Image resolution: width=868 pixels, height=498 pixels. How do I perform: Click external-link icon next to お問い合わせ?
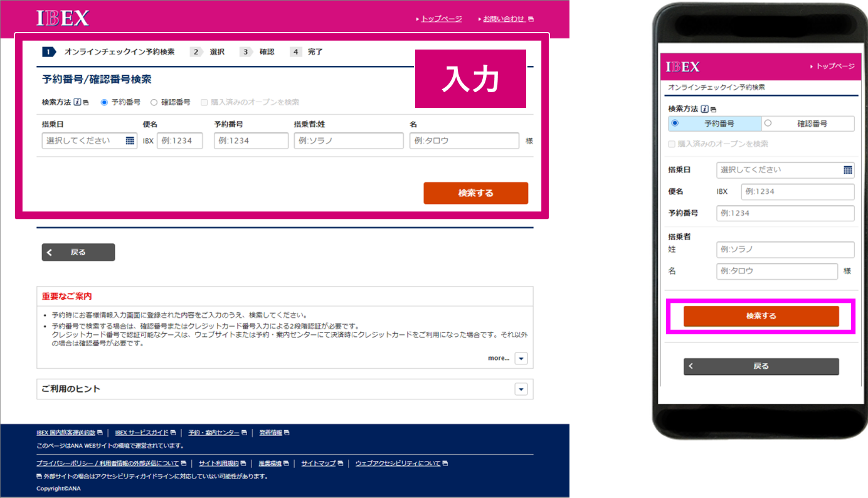pos(531,19)
